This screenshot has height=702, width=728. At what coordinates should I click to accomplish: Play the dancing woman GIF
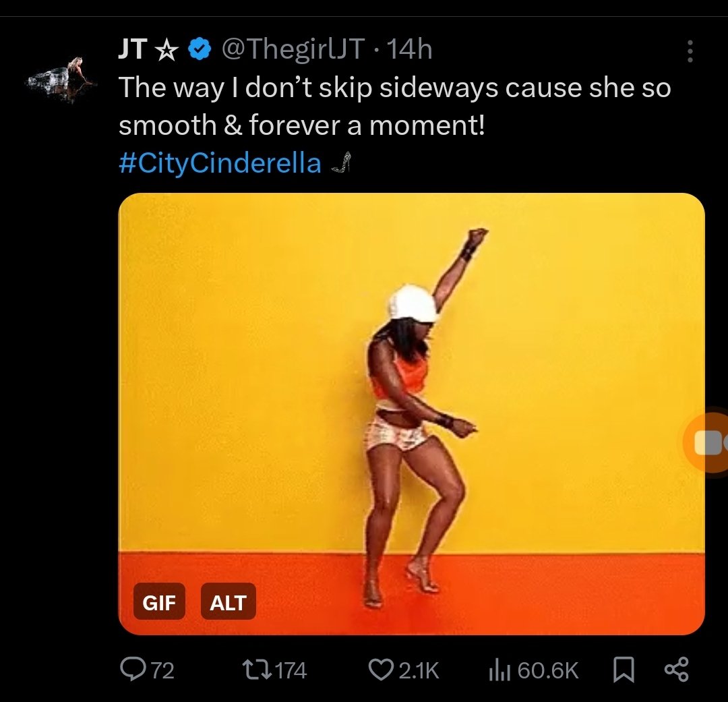pyautogui.click(x=411, y=413)
